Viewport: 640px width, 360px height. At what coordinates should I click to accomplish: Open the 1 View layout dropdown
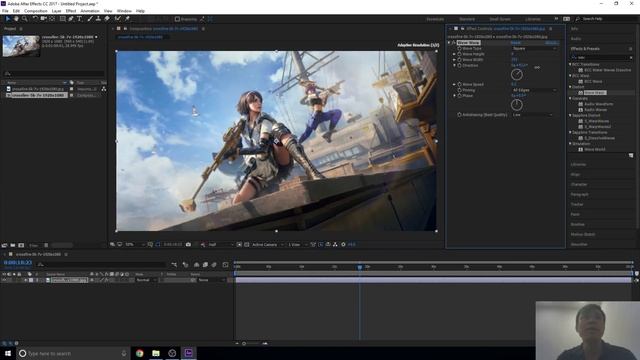(x=298, y=244)
